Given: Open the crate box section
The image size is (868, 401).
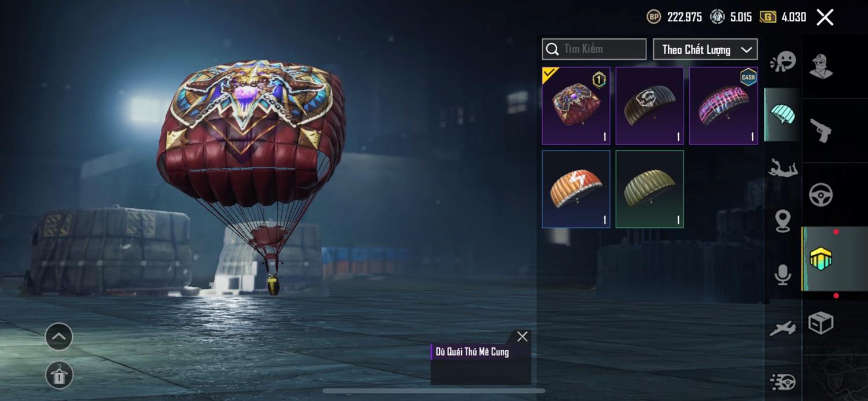Looking at the screenshot, I should pos(821,323).
